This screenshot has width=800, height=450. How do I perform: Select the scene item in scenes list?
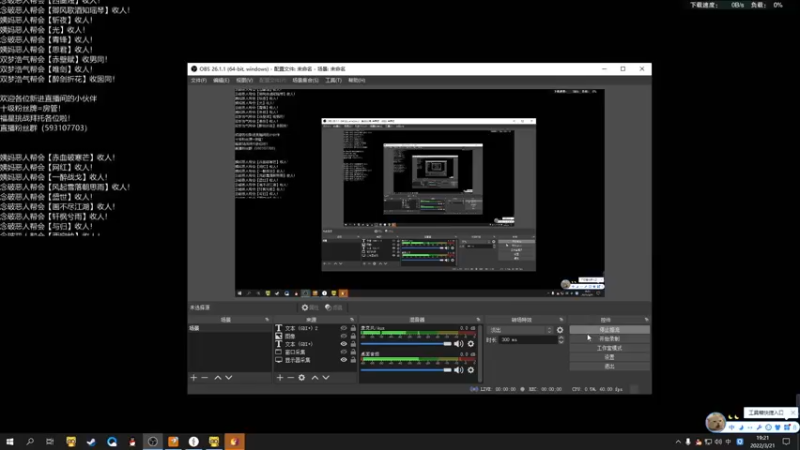[230, 328]
